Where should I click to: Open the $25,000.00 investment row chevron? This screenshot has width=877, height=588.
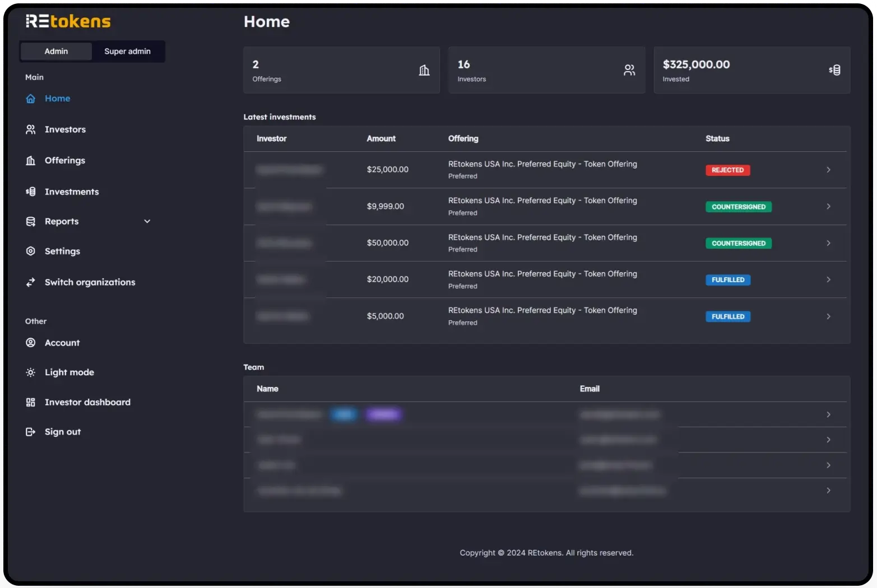828,170
